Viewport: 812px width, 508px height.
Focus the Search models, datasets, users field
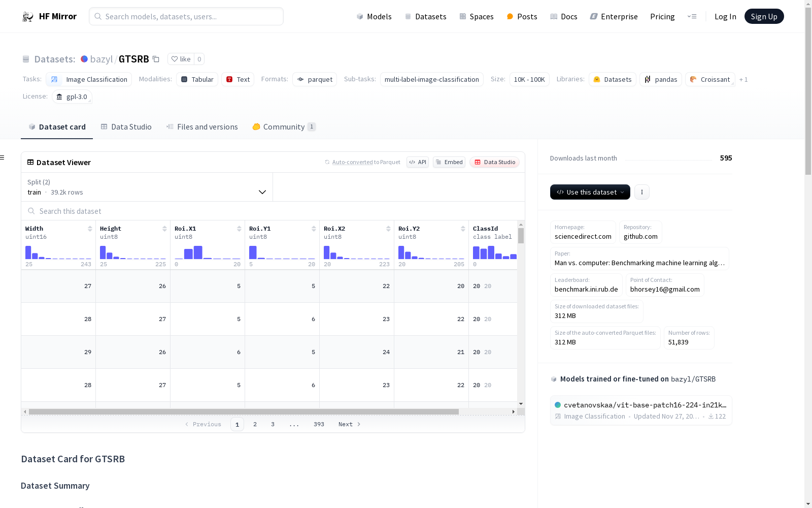[x=186, y=16]
